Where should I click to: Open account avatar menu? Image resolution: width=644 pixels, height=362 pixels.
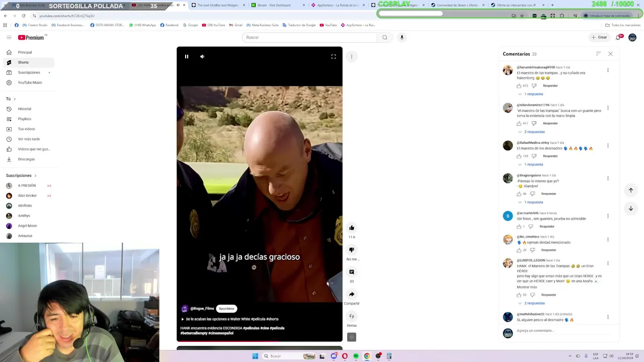[632, 37]
